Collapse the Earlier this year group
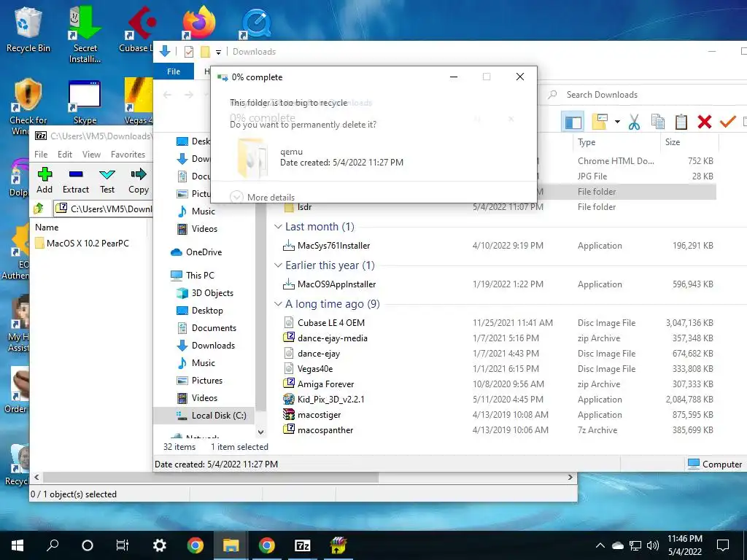The height and width of the screenshot is (560, 747). click(x=278, y=265)
